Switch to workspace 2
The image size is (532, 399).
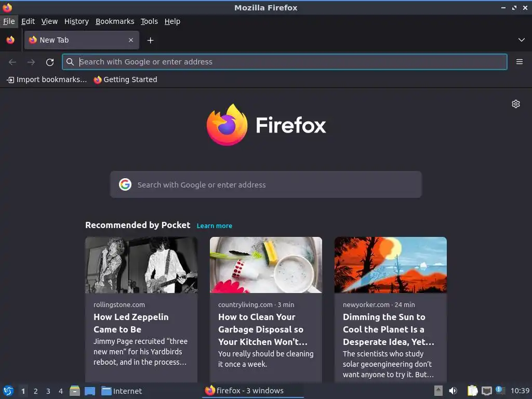(x=36, y=391)
